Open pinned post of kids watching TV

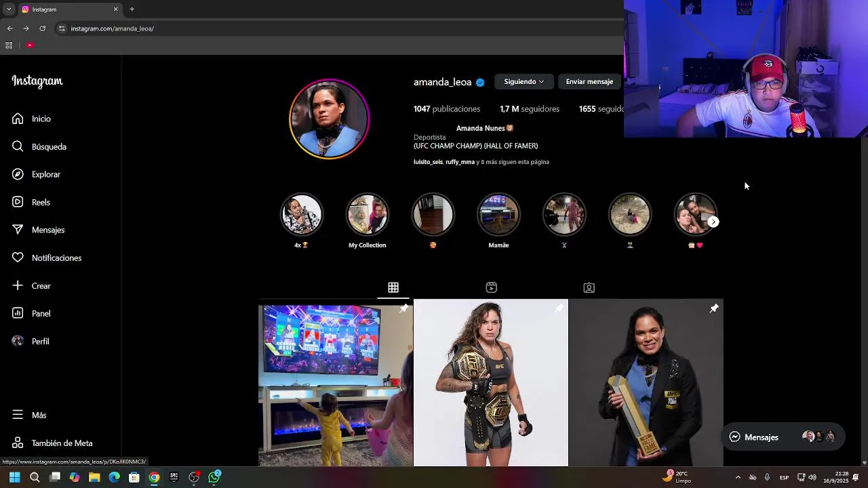point(335,383)
